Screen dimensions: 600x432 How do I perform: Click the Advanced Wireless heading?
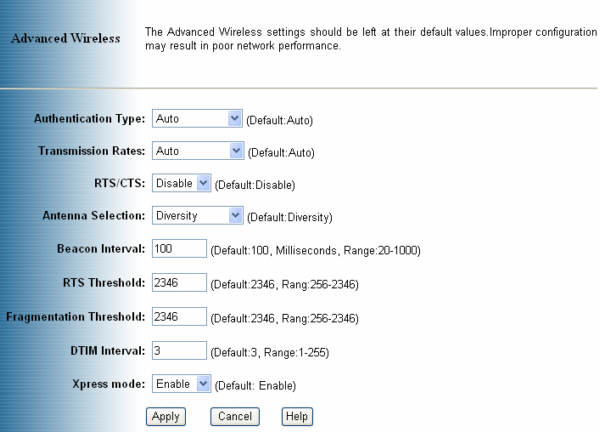(x=65, y=38)
